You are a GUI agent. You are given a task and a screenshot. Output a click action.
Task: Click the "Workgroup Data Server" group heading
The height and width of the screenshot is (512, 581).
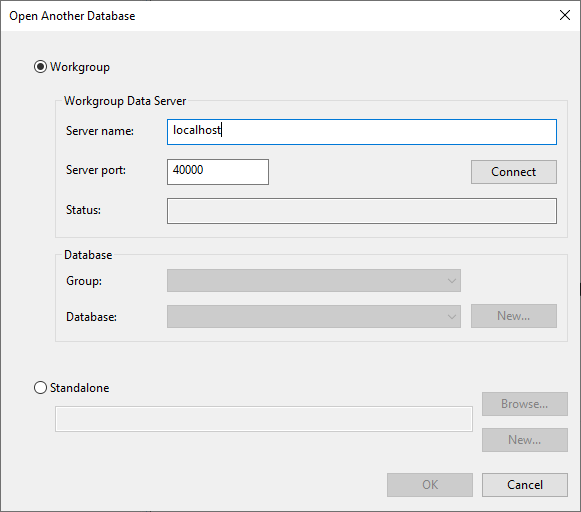[125, 101]
